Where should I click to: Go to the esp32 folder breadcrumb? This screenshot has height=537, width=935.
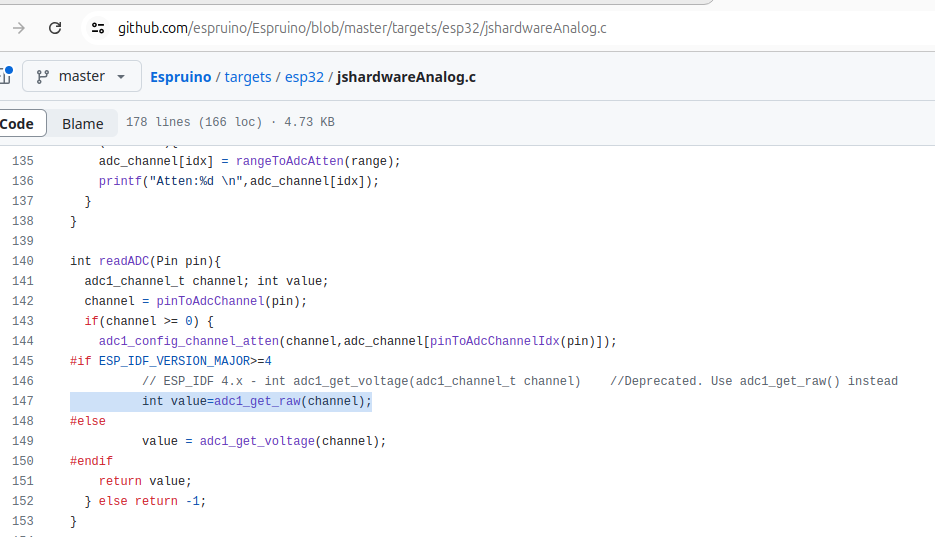tap(304, 77)
